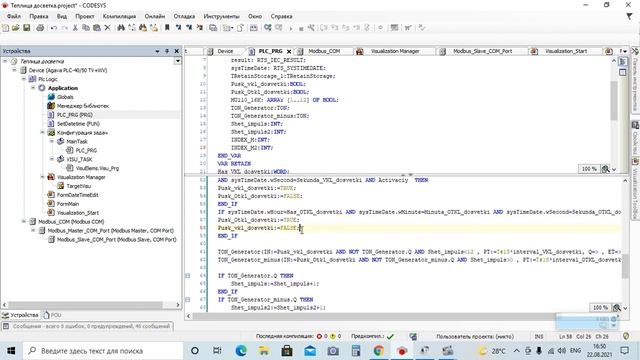Viewport: 640px width, 360px height.
Task: Switch to the POU panel tab
Action: point(52,316)
